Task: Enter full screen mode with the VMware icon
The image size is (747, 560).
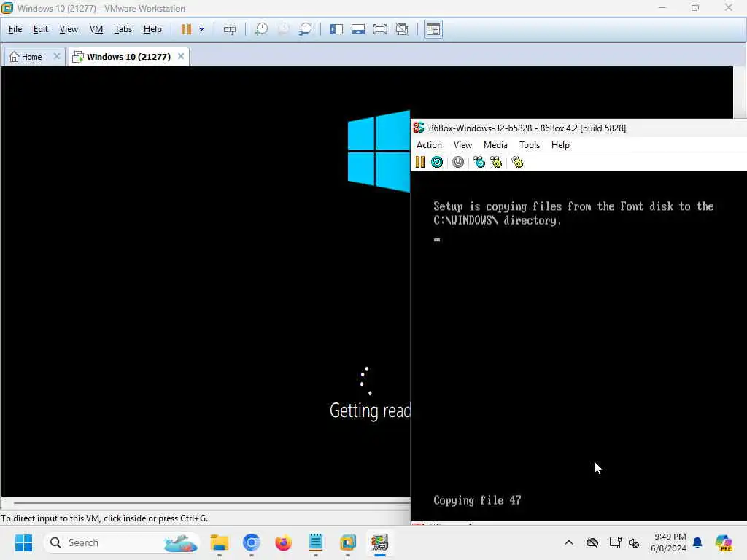Action: pyautogui.click(x=379, y=29)
